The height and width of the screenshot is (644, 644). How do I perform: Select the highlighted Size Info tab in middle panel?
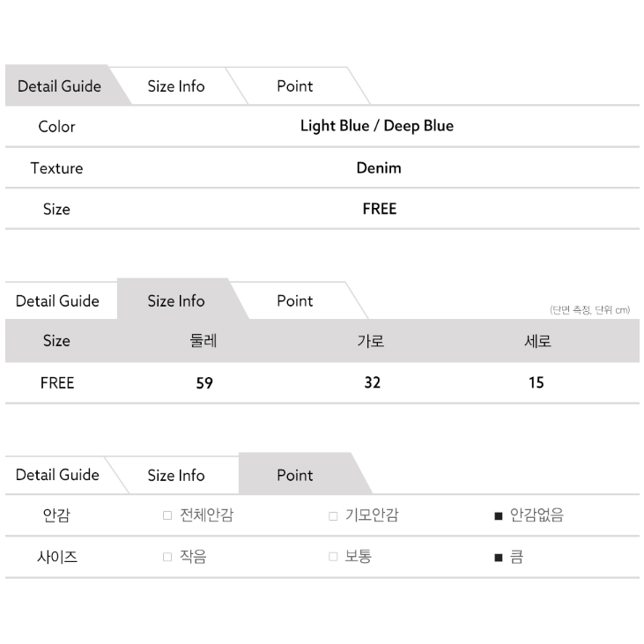coord(175,301)
